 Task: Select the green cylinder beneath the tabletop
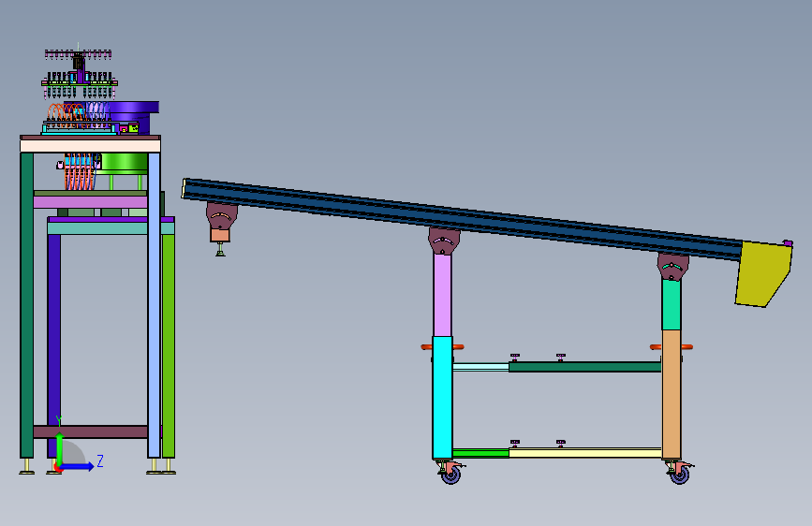pyautogui.click(x=125, y=162)
